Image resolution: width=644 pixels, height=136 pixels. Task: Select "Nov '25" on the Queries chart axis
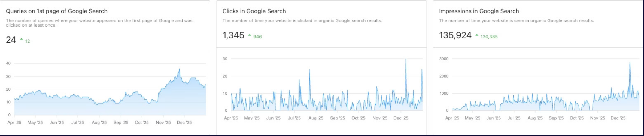(x=163, y=123)
